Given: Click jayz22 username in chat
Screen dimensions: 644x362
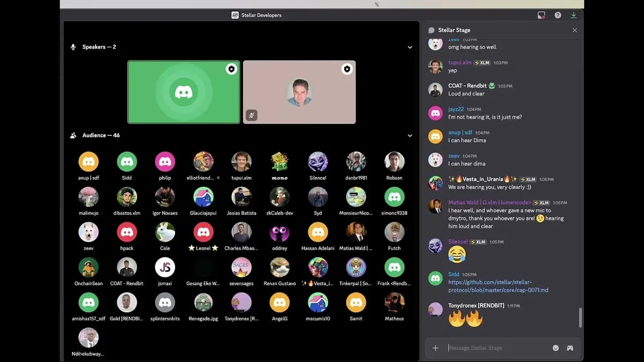Looking at the screenshot, I should (x=456, y=109).
